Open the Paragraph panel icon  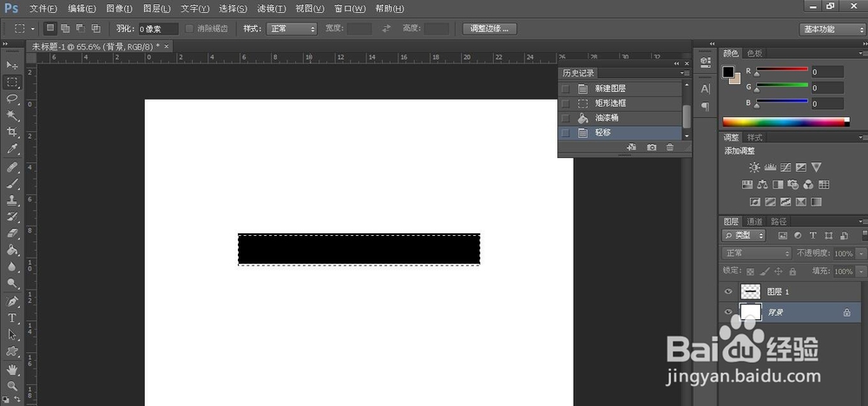point(705,106)
